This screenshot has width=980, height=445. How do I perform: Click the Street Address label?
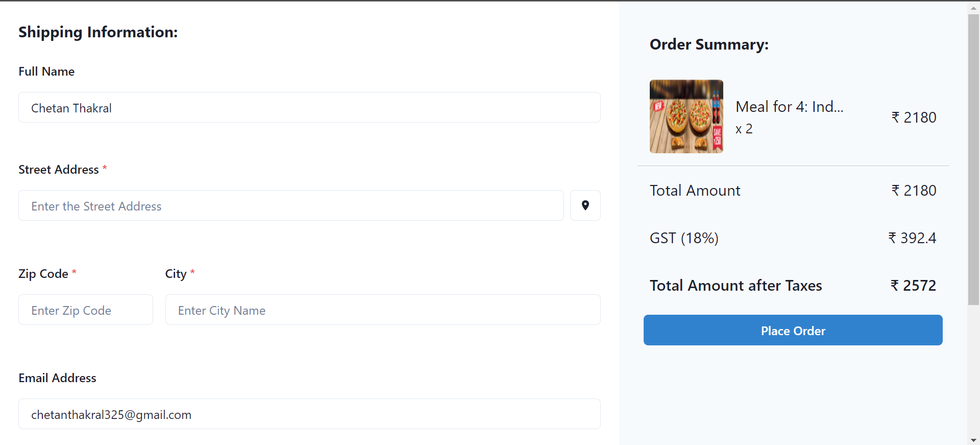click(x=59, y=170)
